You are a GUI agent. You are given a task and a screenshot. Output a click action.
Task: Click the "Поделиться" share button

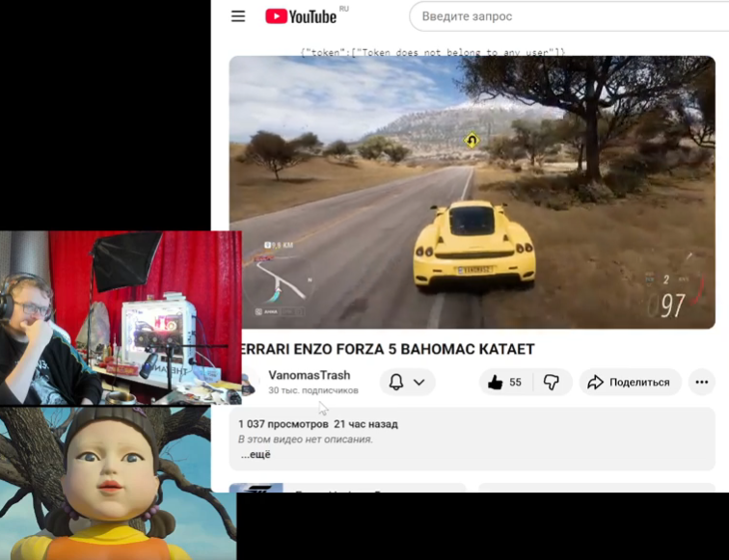[x=630, y=382]
